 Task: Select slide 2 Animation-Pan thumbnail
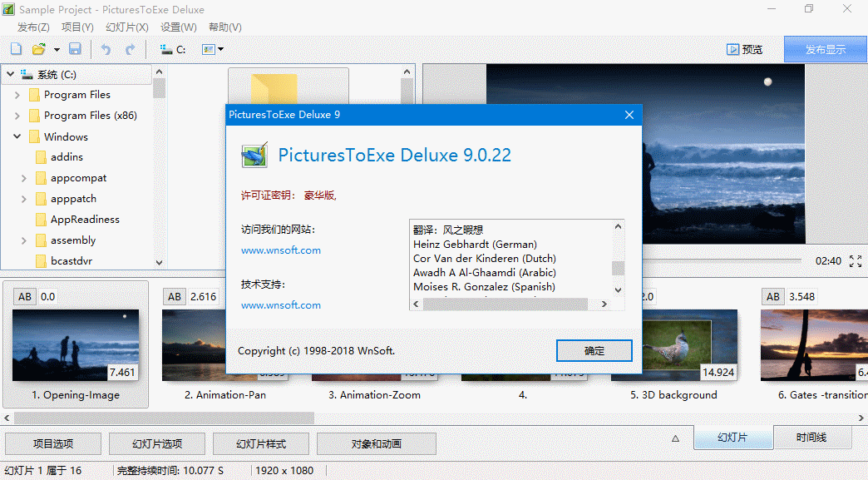pyautogui.click(x=194, y=345)
